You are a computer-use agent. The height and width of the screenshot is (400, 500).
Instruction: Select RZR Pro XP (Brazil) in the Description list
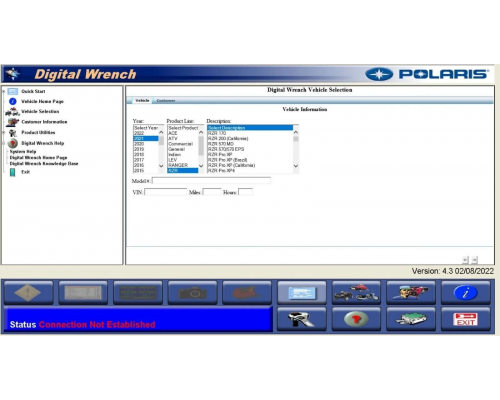250,160
